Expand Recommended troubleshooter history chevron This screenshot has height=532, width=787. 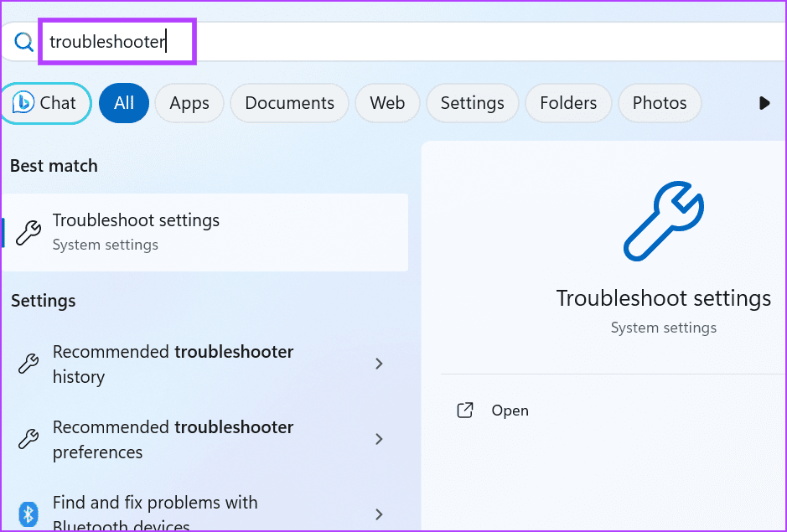click(x=379, y=364)
